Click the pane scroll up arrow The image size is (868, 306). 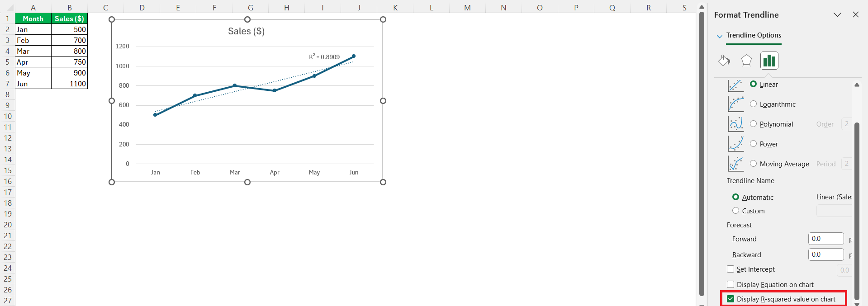tap(857, 85)
